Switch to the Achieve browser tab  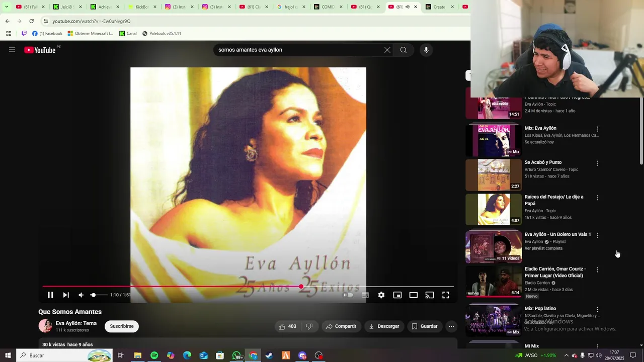(x=104, y=7)
